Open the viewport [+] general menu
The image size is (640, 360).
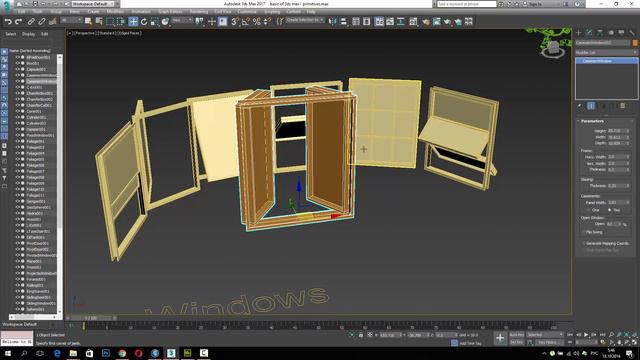coord(69,33)
